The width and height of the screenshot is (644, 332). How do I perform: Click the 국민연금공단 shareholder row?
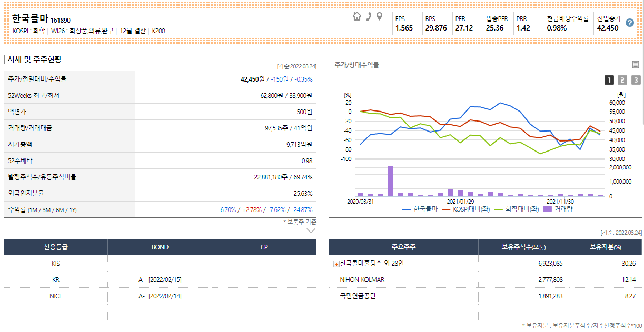pyautogui.click(x=486, y=296)
